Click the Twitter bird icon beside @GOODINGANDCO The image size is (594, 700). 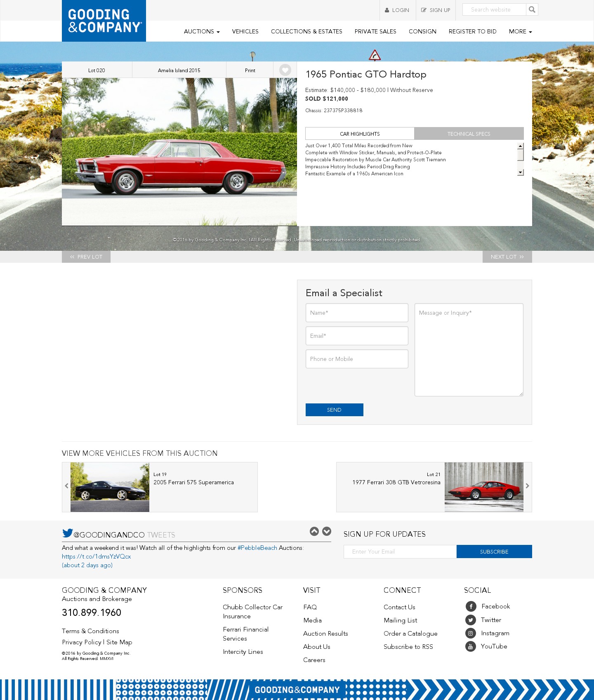point(67,533)
